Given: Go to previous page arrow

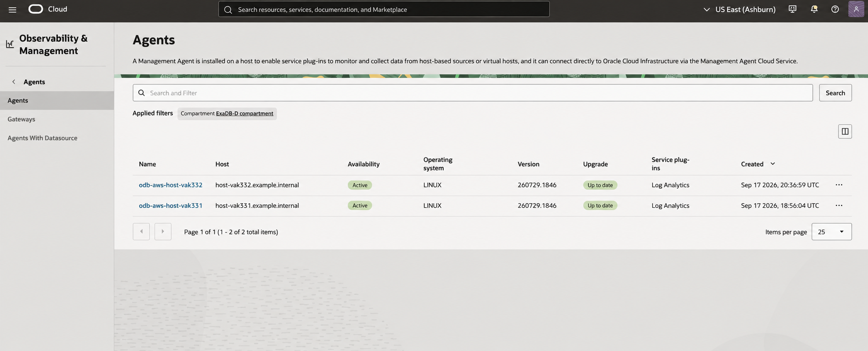Looking at the screenshot, I should (x=141, y=232).
